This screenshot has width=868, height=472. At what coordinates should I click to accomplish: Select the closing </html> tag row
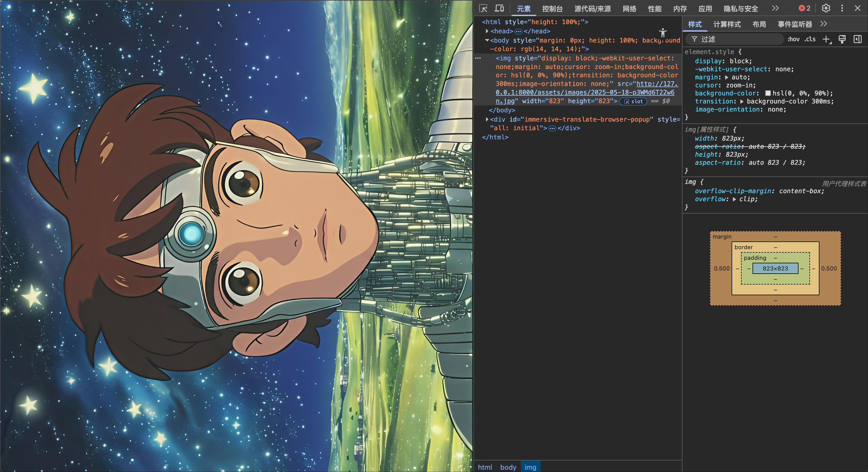pyautogui.click(x=495, y=137)
